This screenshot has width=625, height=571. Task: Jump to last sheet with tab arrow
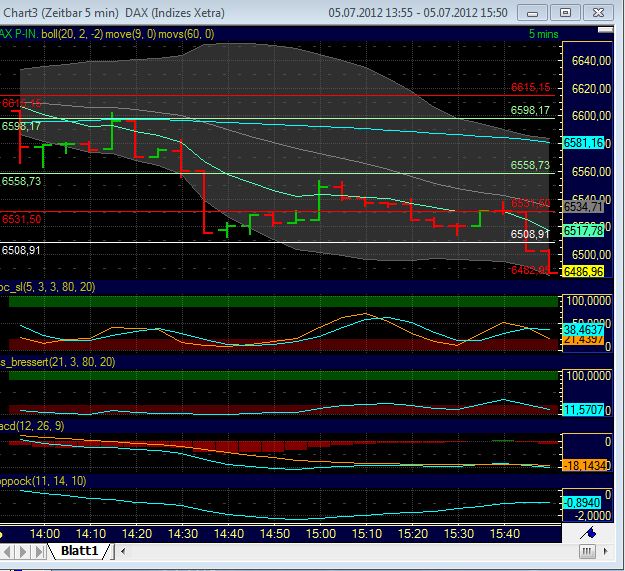39,552
